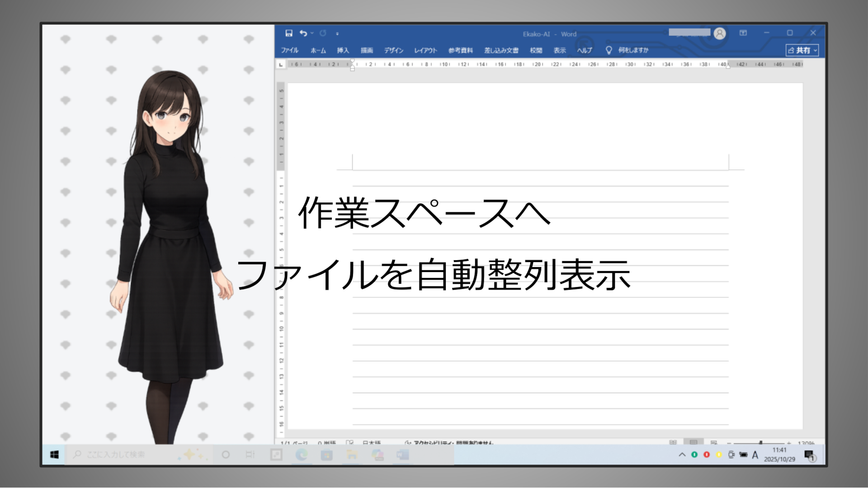868x488 pixels.
Task: Switch to Print Layout view button
Action: [x=693, y=442]
